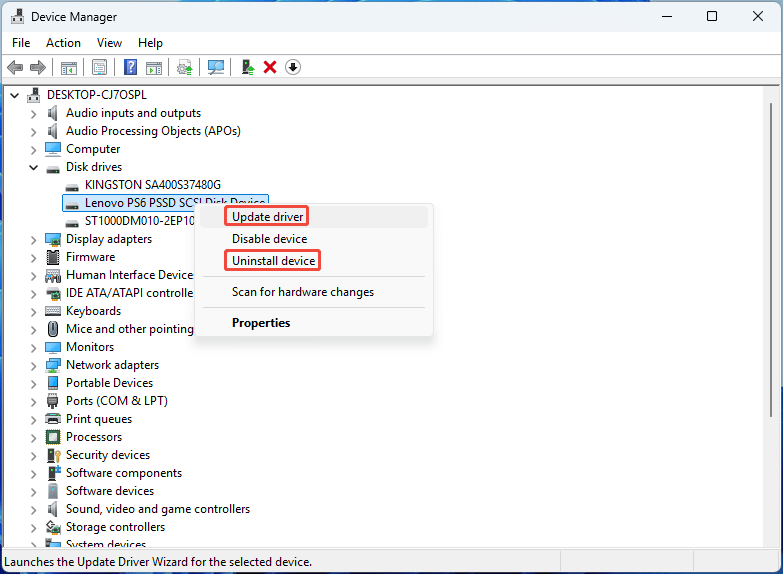Click Scan for hardware changes monitor icon
The width and height of the screenshot is (783, 574).
tap(216, 67)
